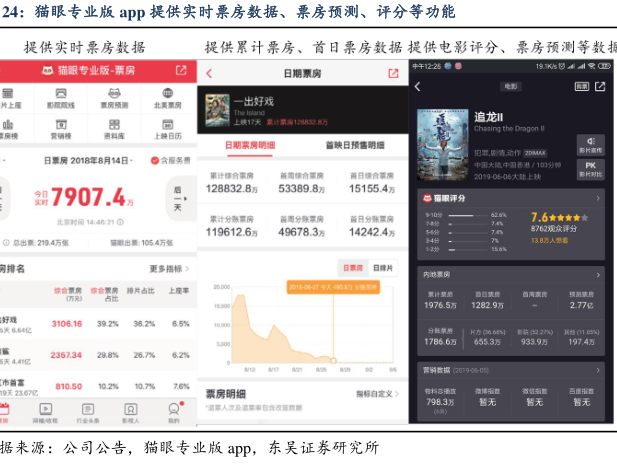Go to 后一天 next day button
Image resolution: width=617 pixels, height=466 pixels.
181,198
